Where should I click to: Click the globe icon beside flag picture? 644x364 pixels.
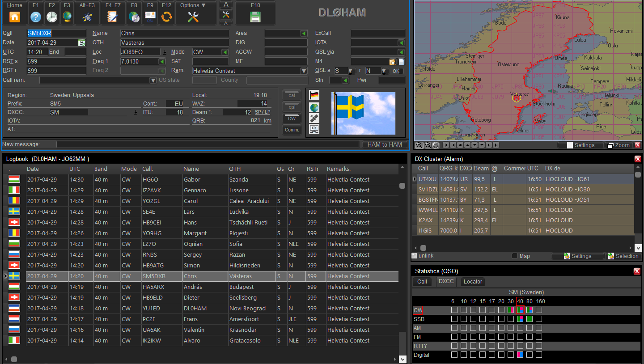pyautogui.click(x=314, y=107)
